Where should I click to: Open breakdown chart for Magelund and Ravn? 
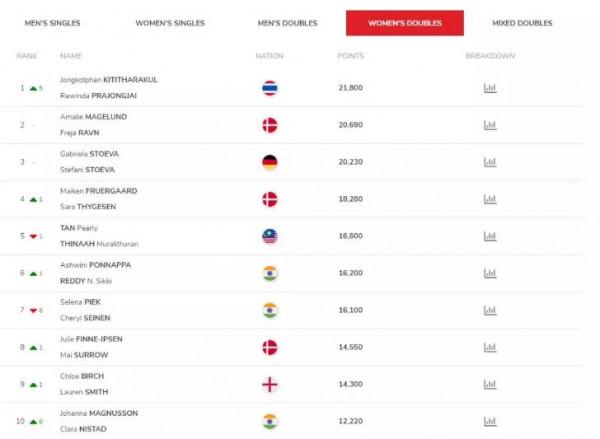pos(490,125)
